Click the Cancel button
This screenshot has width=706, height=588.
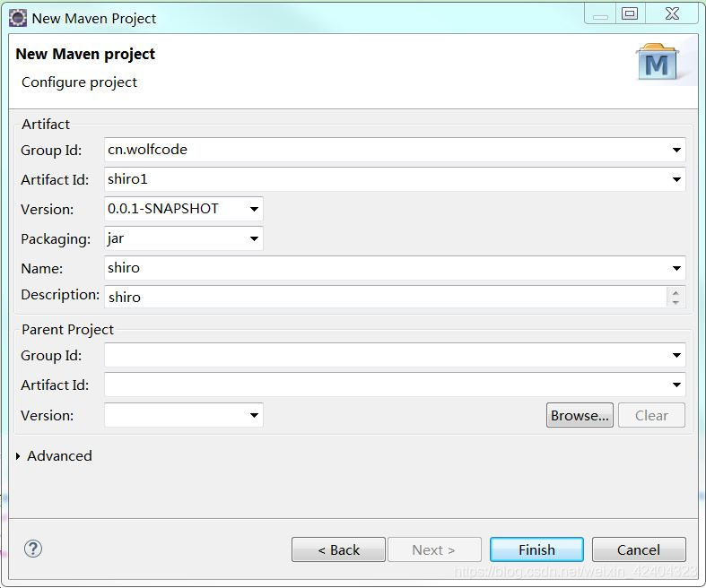coord(639,549)
